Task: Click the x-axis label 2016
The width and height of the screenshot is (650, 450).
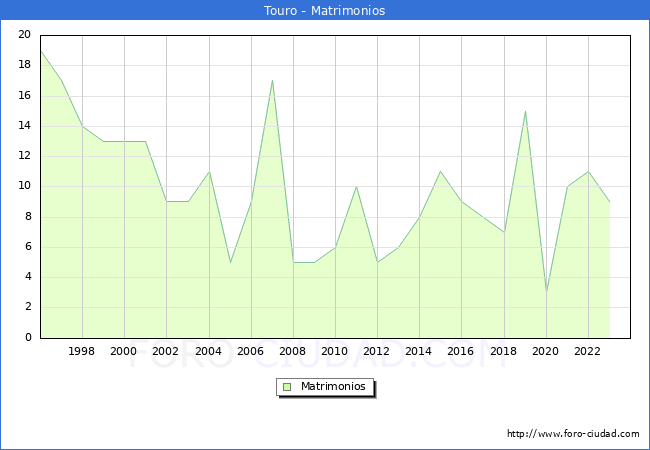Action: pyautogui.click(x=461, y=351)
